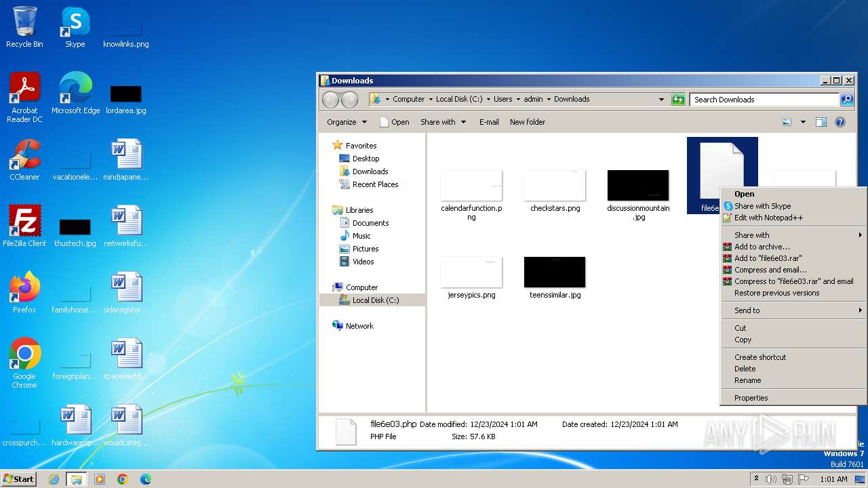Expand the admin breadcrumb dropdown arrow
Image resolution: width=868 pixels, height=488 pixels.
point(549,99)
